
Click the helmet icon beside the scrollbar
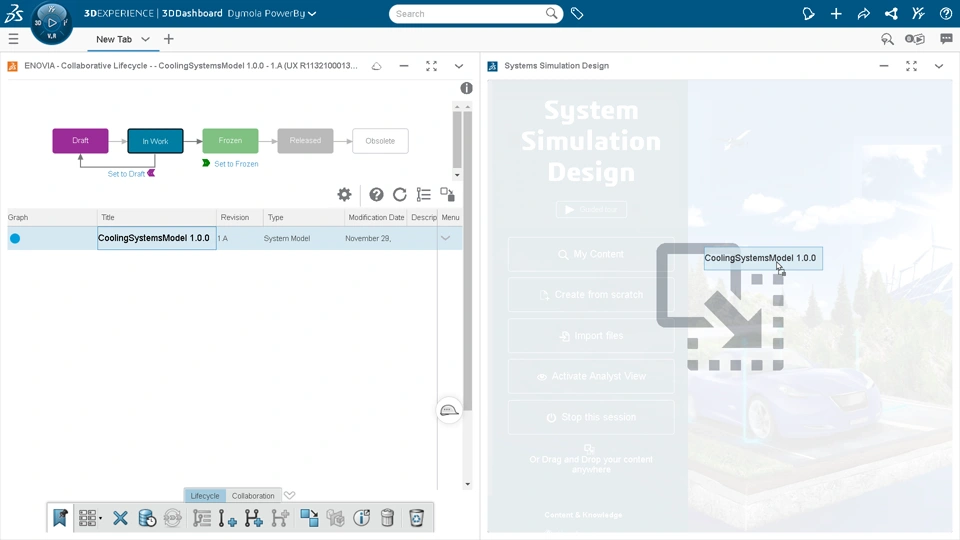pyautogui.click(x=449, y=410)
